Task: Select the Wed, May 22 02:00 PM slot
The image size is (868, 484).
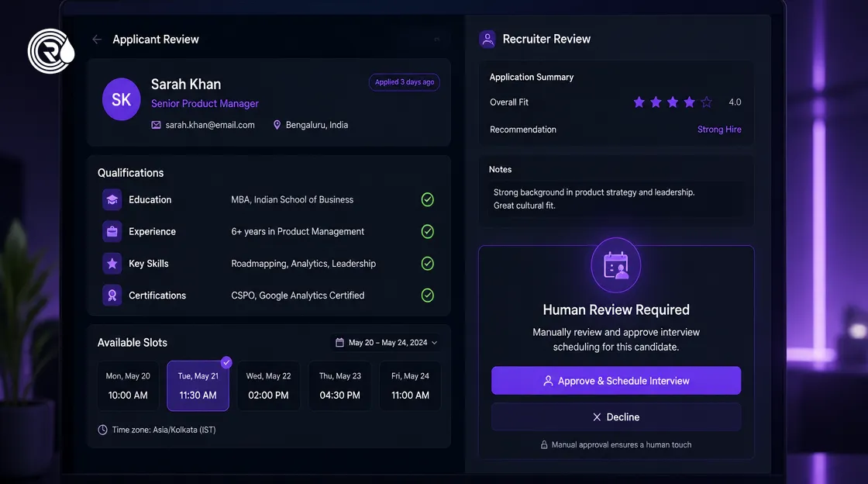Action: tap(268, 386)
